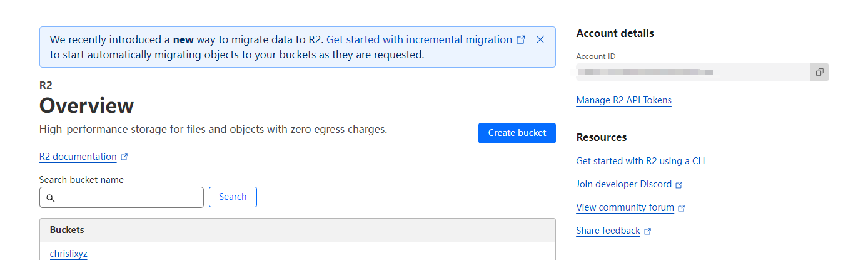Follow the Join developer Discord link
Viewport: 868px width, 260px height.
tap(623, 184)
